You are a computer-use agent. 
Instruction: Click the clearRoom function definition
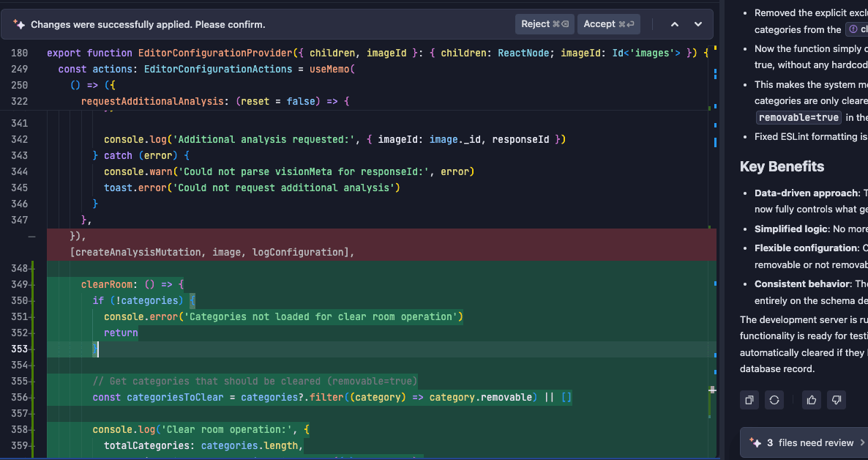pyautogui.click(x=132, y=284)
